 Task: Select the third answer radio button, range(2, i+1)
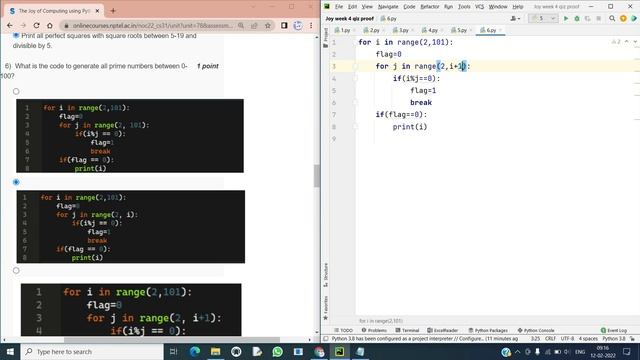(16, 271)
